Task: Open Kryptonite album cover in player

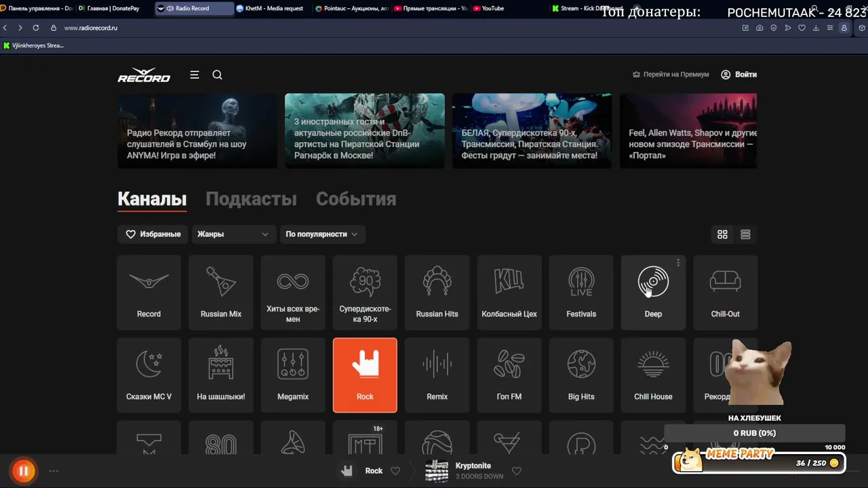Action: (437, 471)
